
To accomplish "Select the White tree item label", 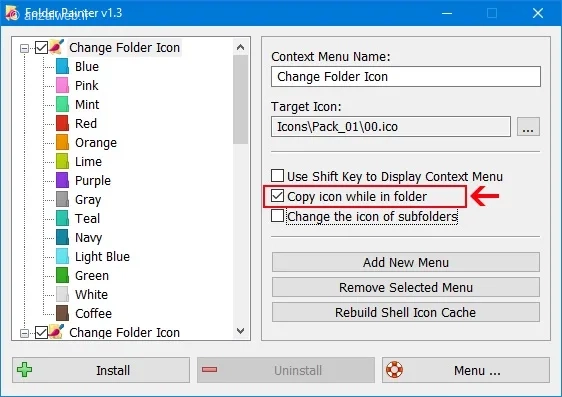I will 91,294.
